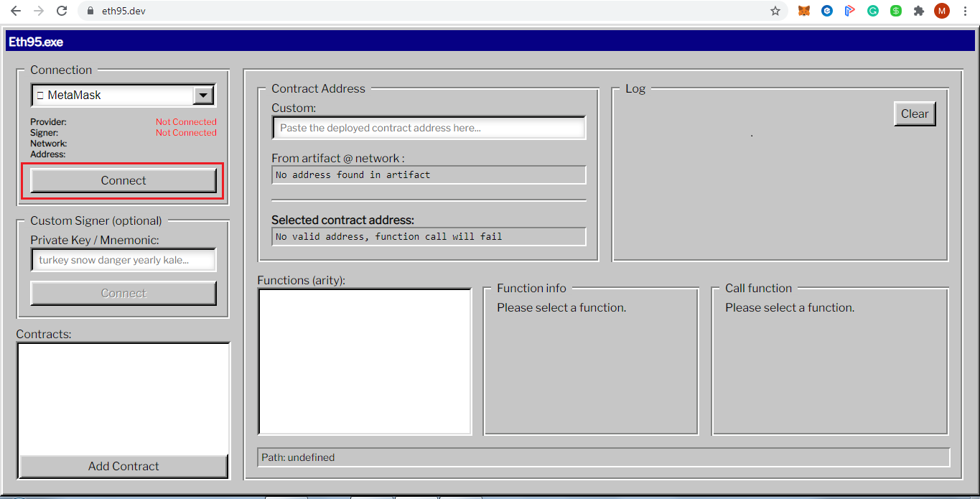Click the Contracts list box

(123, 398)
